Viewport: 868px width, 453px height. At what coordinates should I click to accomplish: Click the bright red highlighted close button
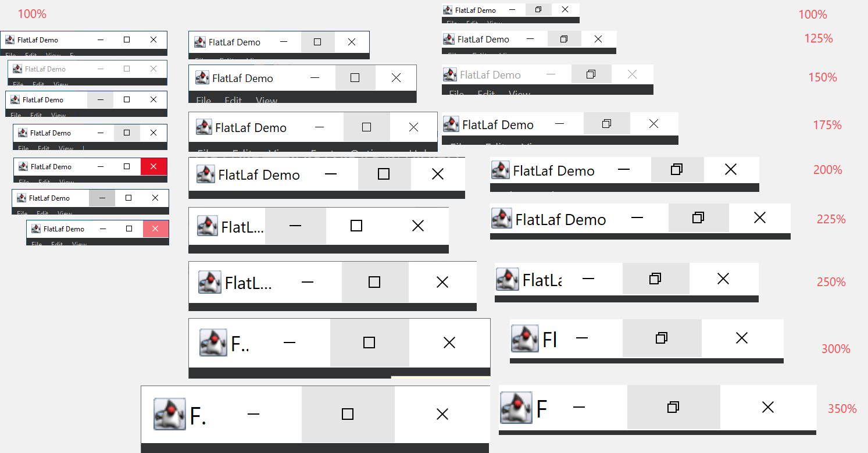[x=153, y=167]
